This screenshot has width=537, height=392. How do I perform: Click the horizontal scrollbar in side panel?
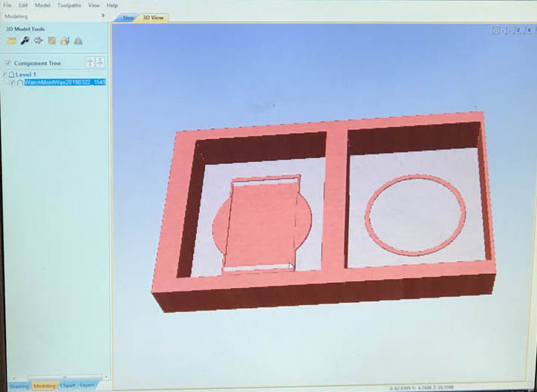point(65,377)
